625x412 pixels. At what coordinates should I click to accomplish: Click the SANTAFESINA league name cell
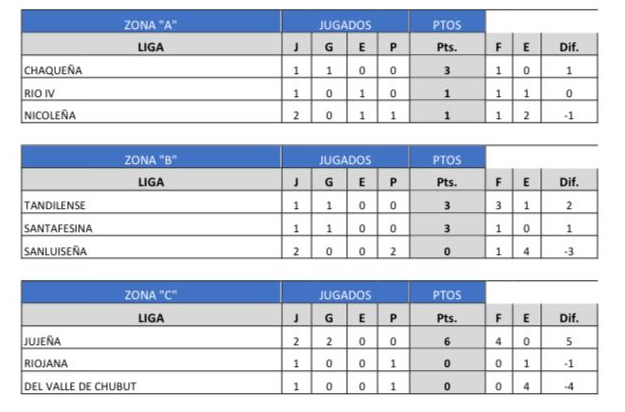pos(151,224)
